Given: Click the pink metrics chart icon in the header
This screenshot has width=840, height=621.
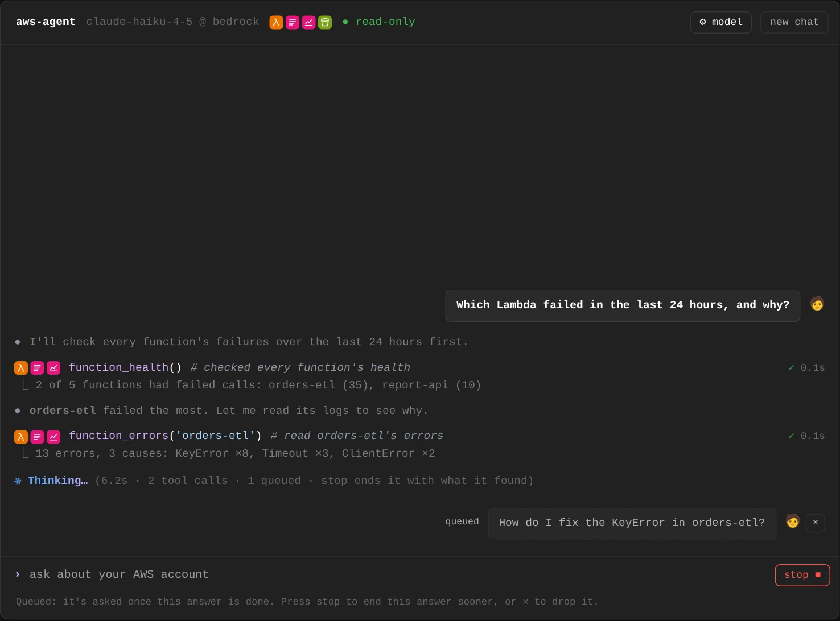Looking at the screenshot, I should coord(308,22).
